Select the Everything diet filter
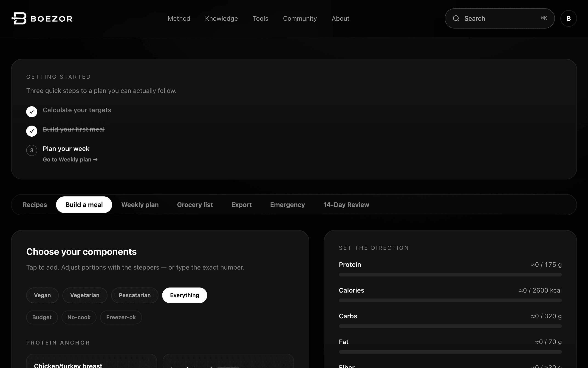This screenshot has height=368, width=588. pyautogui.click(x=185, y=295)
